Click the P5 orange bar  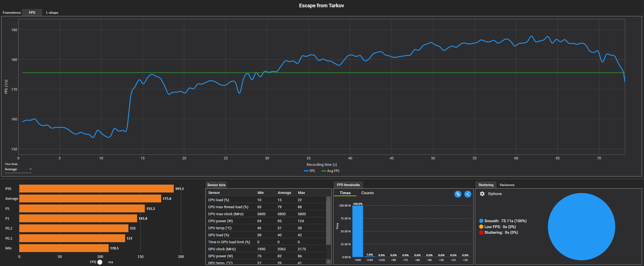click(82, 208)
